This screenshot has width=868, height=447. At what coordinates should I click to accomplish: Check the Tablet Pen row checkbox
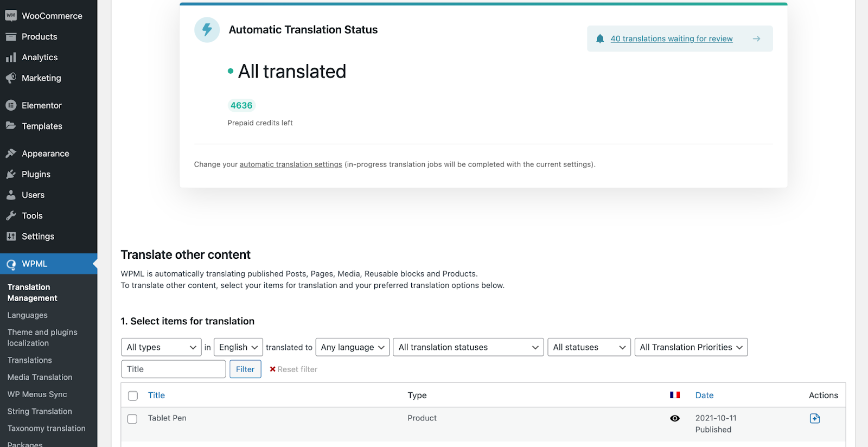[132, 419]
